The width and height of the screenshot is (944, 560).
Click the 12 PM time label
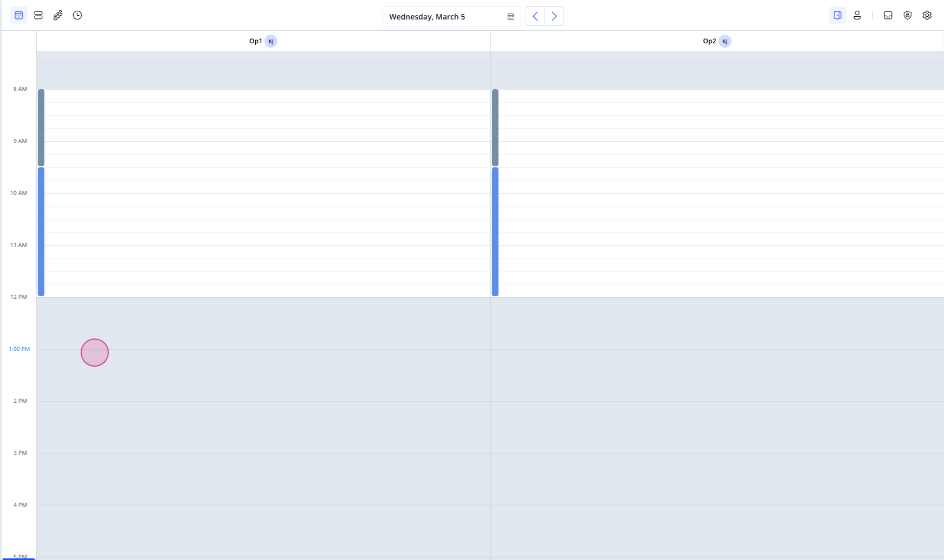(18, 297)
